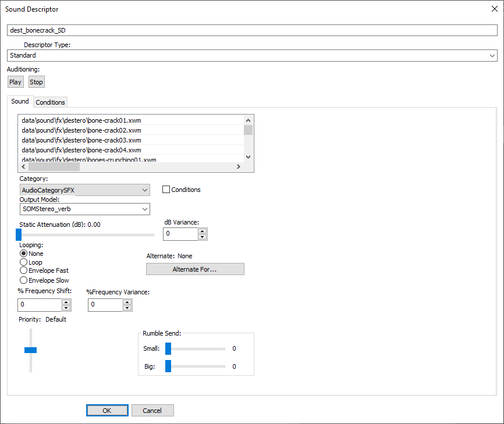Image resolution: width=504 pixels, height=424 pixels.
Task: Choose Envelope Fast looping mode
Action: (24, 271)
